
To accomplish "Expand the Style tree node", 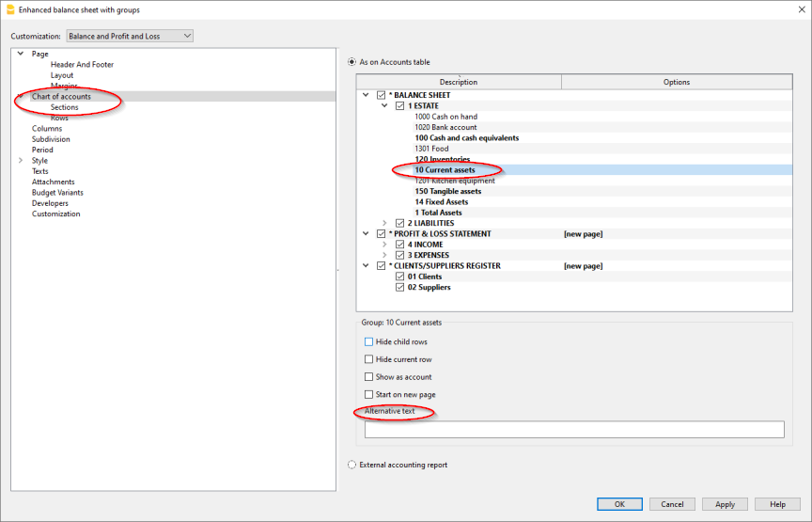I will click(21, 161).
